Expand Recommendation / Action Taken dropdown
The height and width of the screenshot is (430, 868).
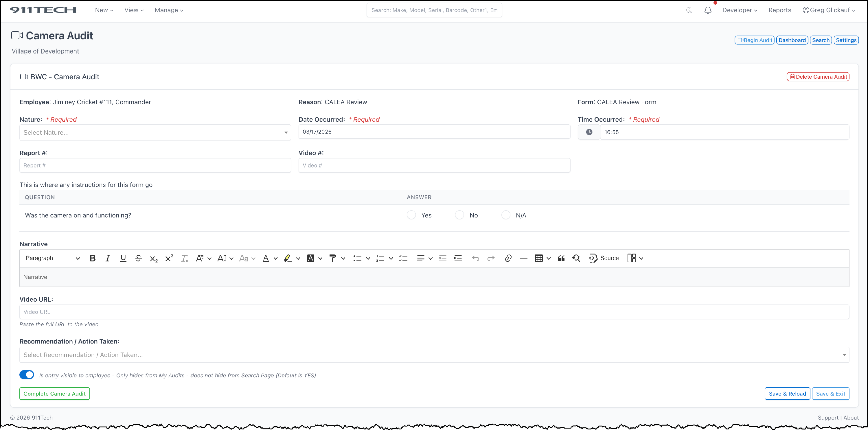(x=434, y=355)
